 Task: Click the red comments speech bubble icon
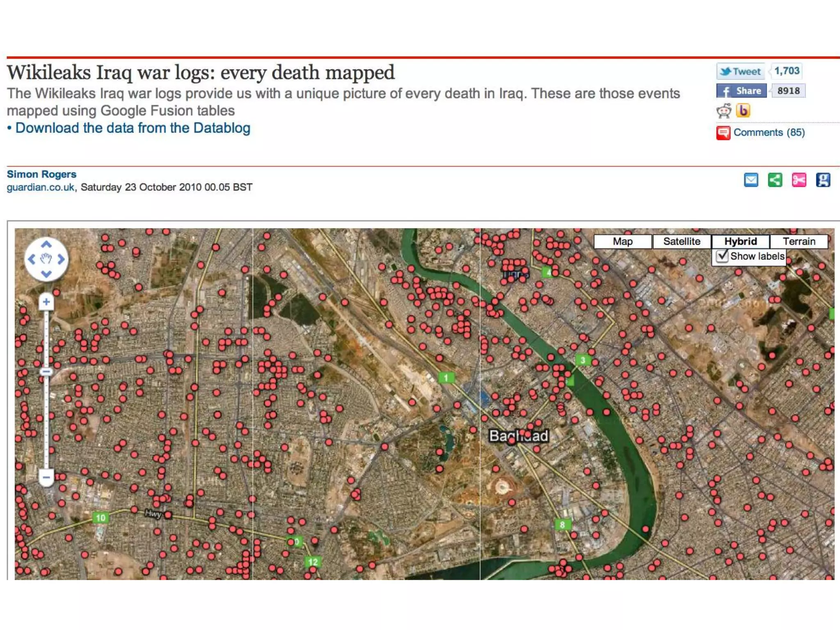coord(723,133)
